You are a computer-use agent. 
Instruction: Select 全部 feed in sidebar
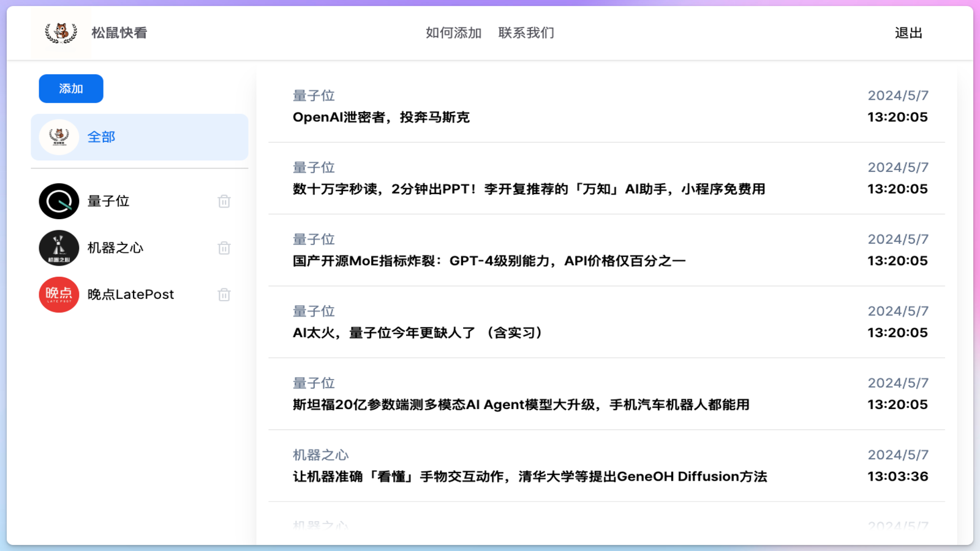102,137
